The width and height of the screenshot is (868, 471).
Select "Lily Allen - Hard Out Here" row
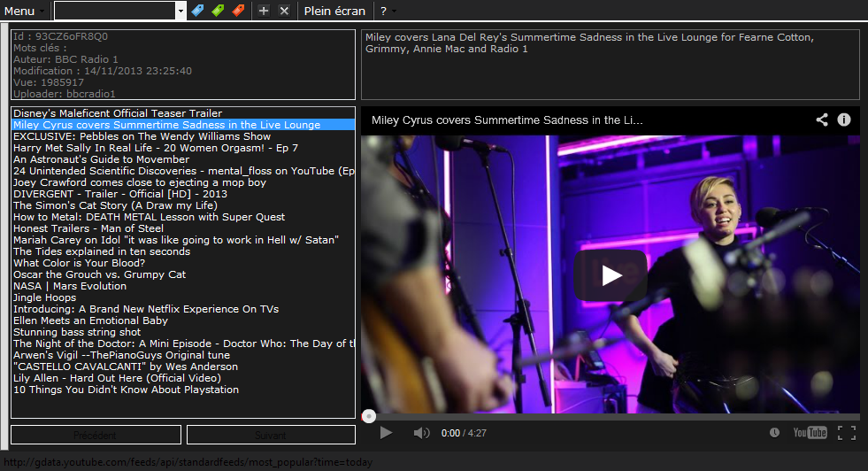[x=183, y=378]
